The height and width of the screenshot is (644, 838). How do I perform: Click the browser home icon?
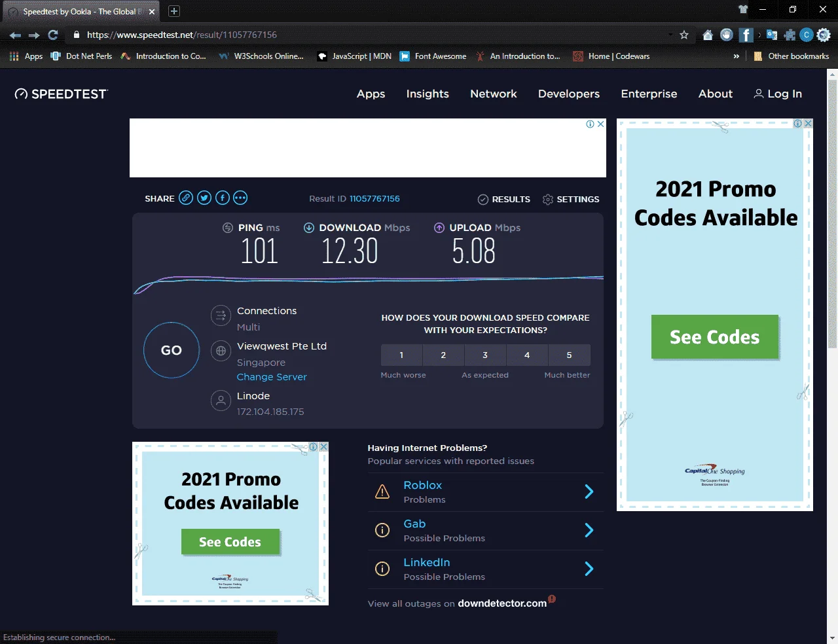(708, 35)
